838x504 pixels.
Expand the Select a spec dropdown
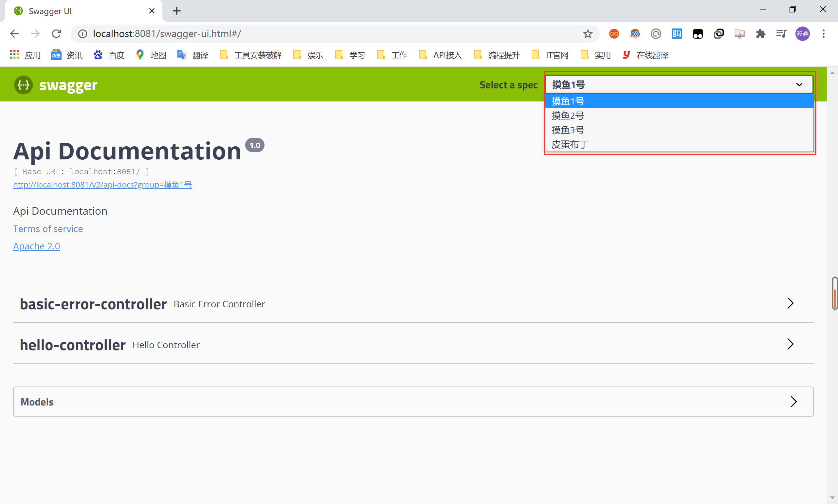[679, 84]
